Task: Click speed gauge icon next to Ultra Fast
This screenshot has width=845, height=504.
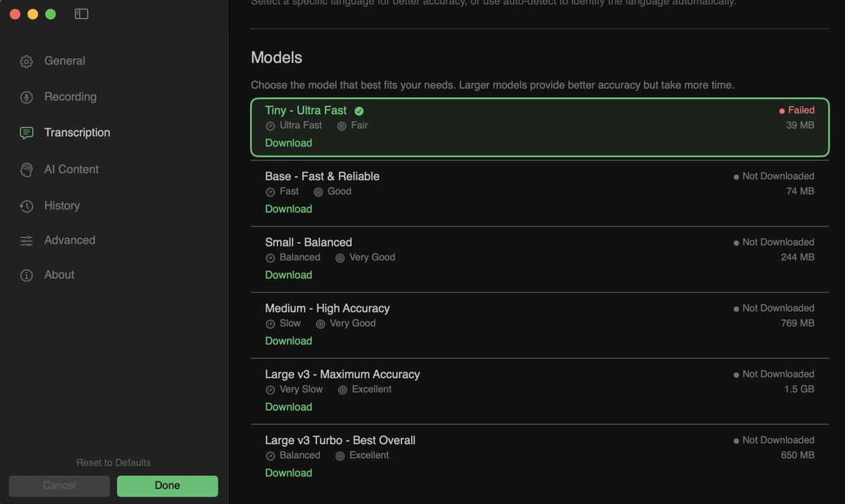Action: (270, 126)
